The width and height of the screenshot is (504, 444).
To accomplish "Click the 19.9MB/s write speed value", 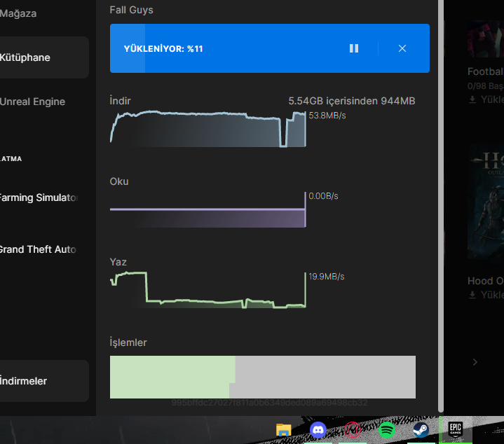I will 327,277.
